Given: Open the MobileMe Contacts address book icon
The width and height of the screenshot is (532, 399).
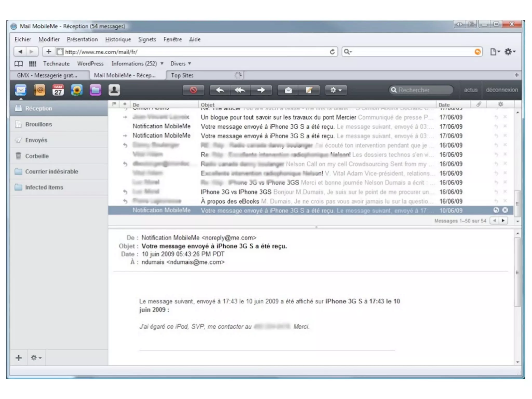Looking at the screenshot, I should (39, 90).
